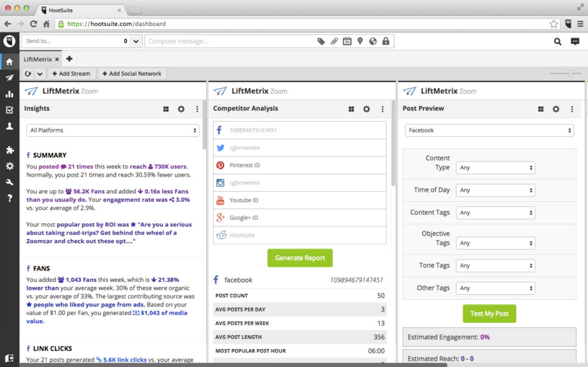The image size is (588, 367).
Task: Open scheduling calendar icon in composer
Action: (347, 41)
